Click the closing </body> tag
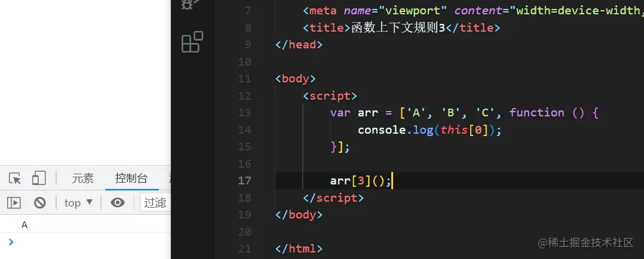644x259 pixels. tap(299, 215)
